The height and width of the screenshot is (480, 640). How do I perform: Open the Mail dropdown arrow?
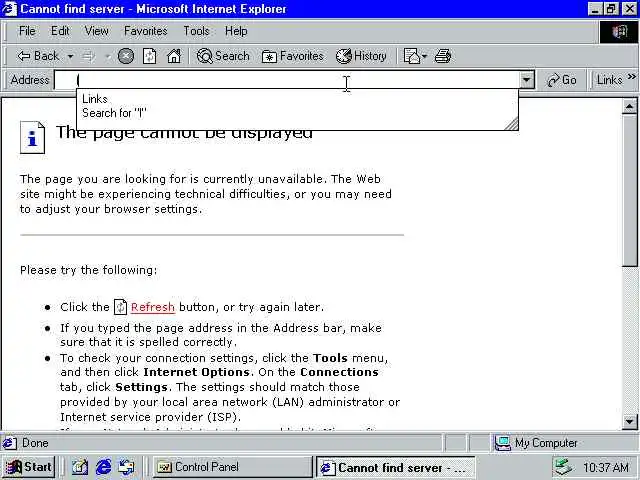tap(424, 56)
